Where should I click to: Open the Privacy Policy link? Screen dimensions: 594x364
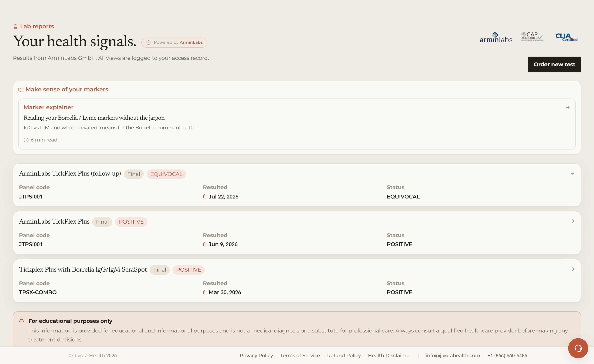click(256, 355)
